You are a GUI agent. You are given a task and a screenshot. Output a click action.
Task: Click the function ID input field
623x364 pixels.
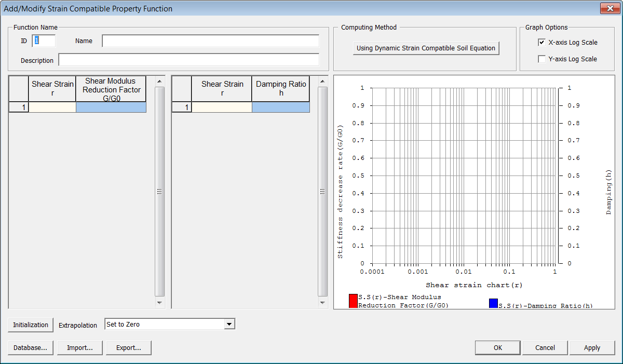[x=44, y=41]
